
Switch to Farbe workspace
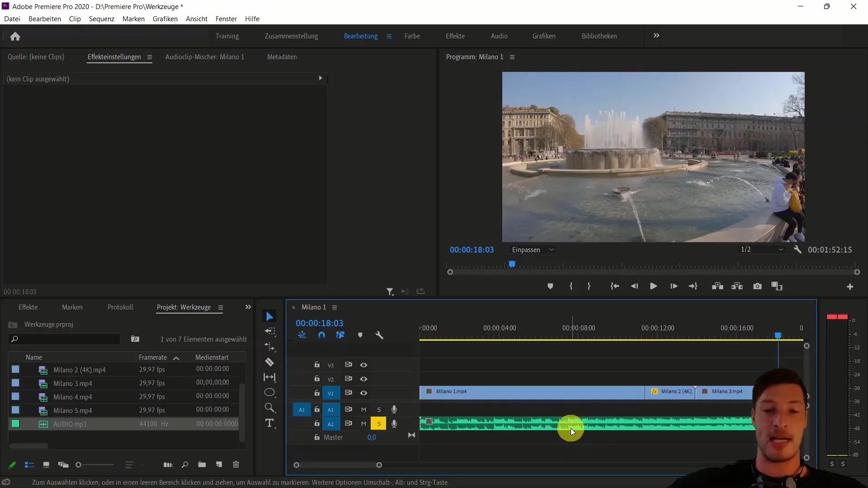(x=412, y=36)
